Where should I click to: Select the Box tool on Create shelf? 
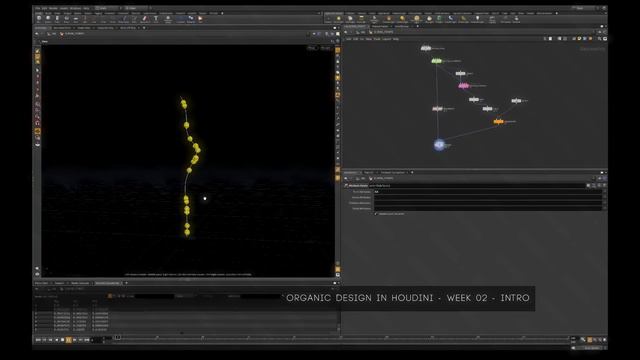point(39,19)
